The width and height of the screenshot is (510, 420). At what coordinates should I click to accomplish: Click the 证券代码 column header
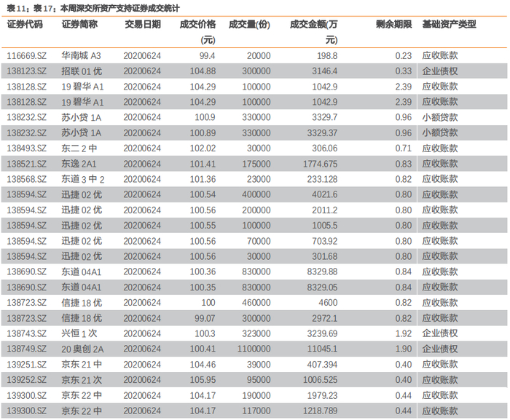coord(25,24)
